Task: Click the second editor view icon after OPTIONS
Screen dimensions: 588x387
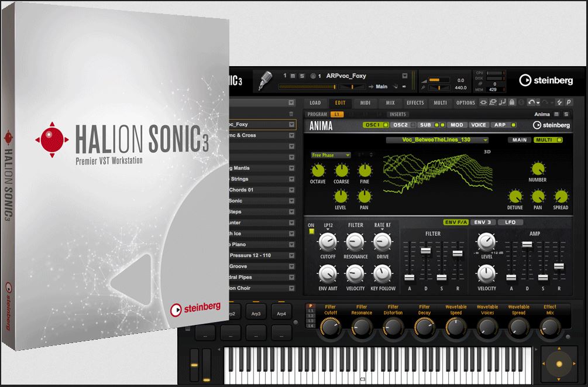Action: (493, 102)
